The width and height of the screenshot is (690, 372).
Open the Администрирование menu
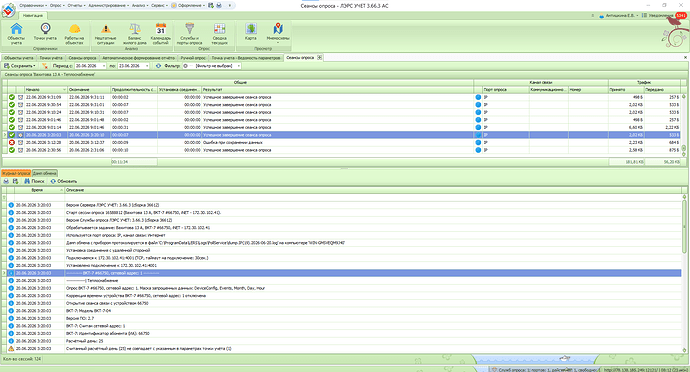point(108,6)
